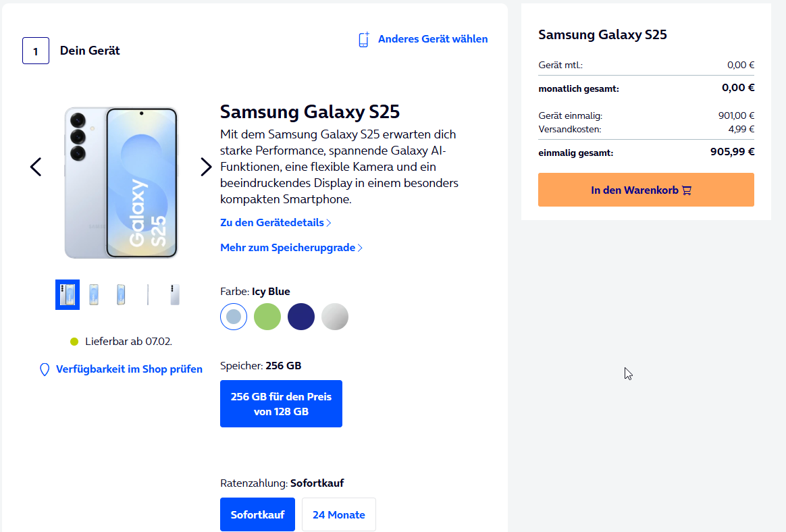The width and height of the screenshot is (786, 532).
Task: Switch to 24 Monate installment plan
Action: [x=338, y=514]
